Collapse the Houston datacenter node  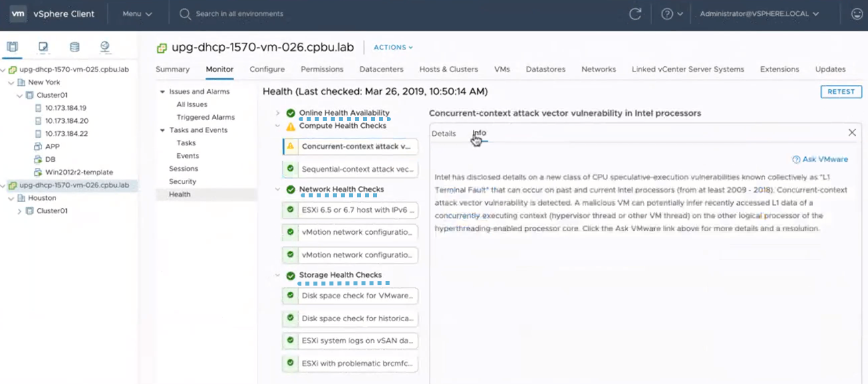click(x=11, y=198)
